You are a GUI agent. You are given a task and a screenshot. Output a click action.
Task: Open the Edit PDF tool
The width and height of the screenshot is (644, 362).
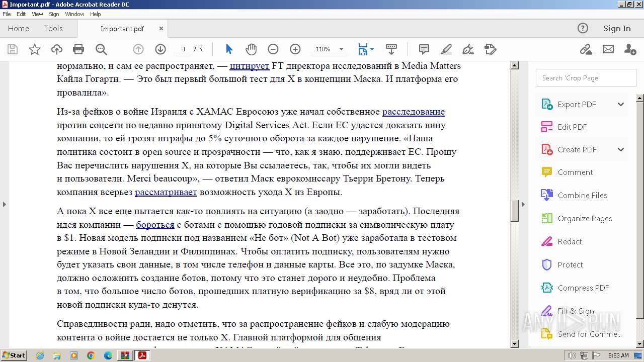572,127
